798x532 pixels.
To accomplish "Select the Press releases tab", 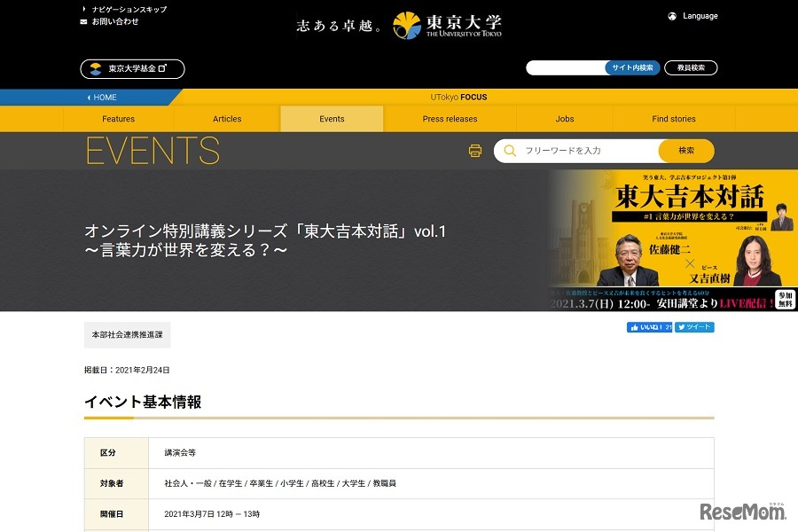I will tap(450, 119).
